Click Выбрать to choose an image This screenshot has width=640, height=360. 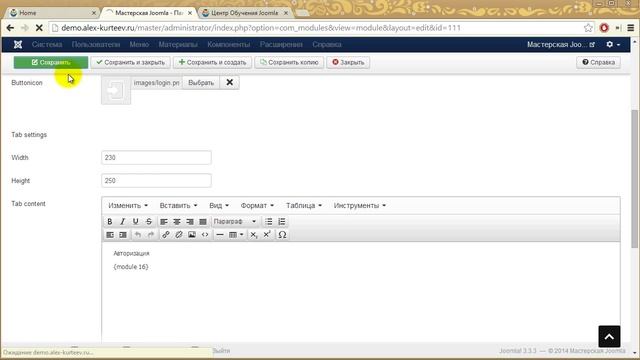201,82
